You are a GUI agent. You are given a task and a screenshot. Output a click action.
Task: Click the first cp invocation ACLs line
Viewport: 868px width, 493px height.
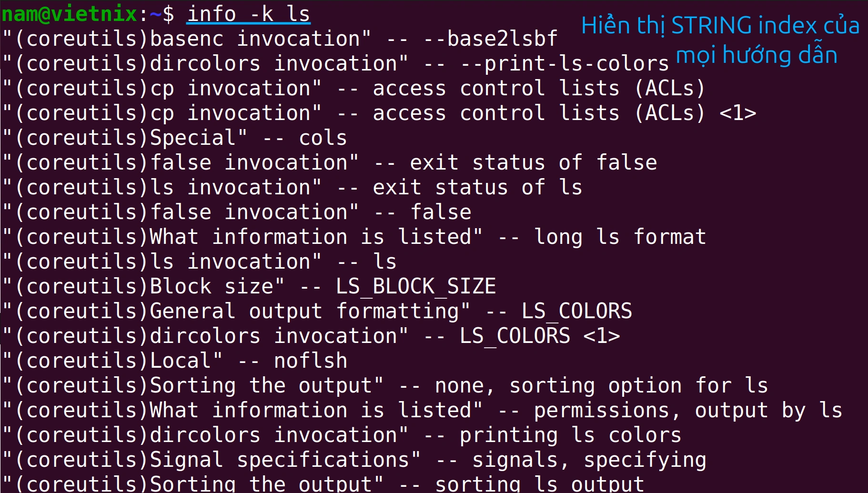click(353, 88)
